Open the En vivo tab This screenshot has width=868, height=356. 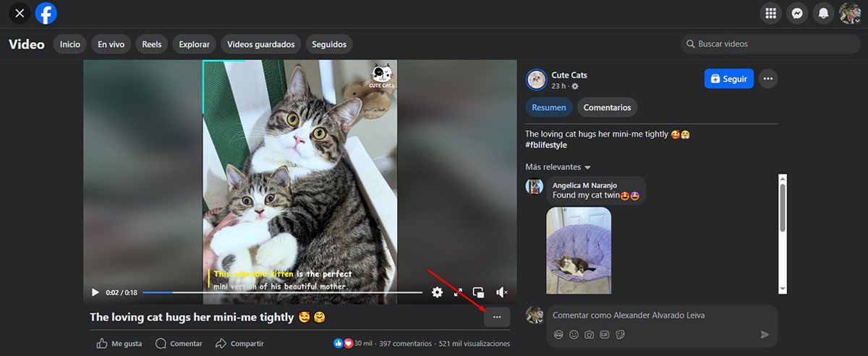click(x=111, y=44)
